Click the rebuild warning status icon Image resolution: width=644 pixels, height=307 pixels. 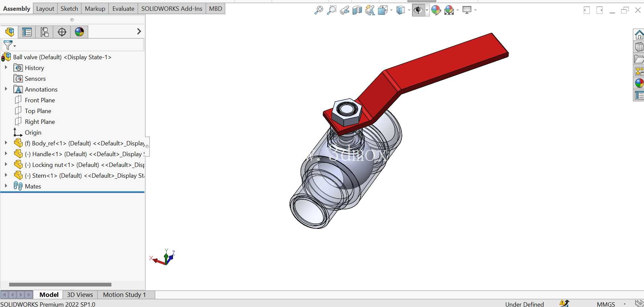(564, 303)
